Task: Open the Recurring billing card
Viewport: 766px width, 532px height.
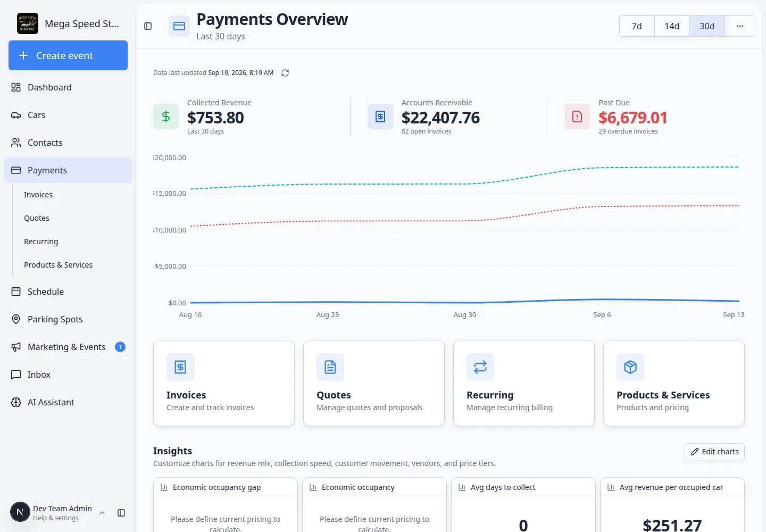Action: pos(524,383)
